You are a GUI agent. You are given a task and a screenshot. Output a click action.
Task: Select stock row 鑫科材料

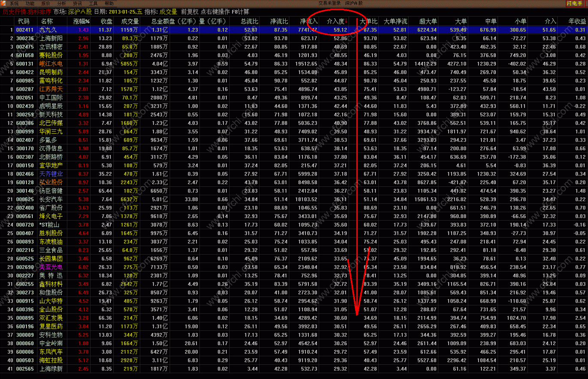tap(294, 284)
